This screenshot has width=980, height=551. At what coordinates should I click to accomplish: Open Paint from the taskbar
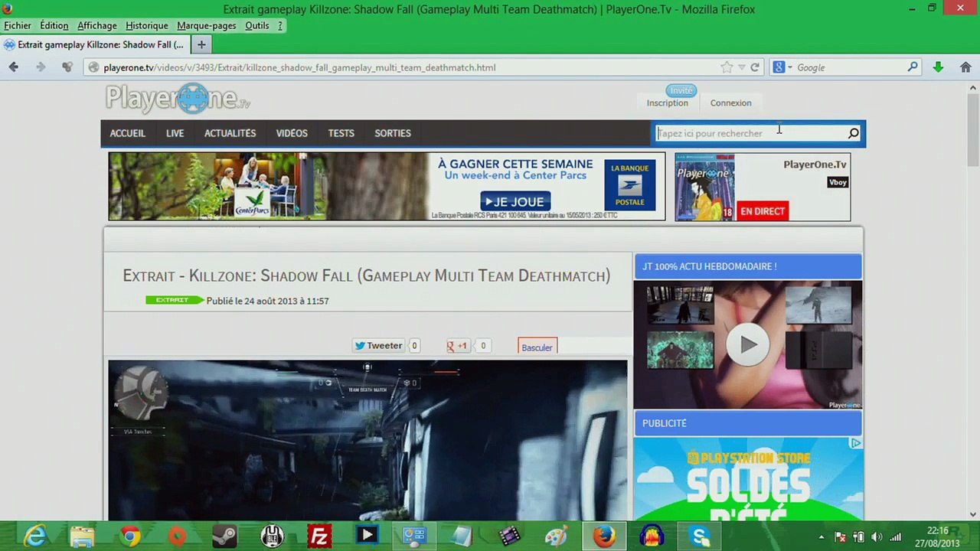tap(557, 536)
